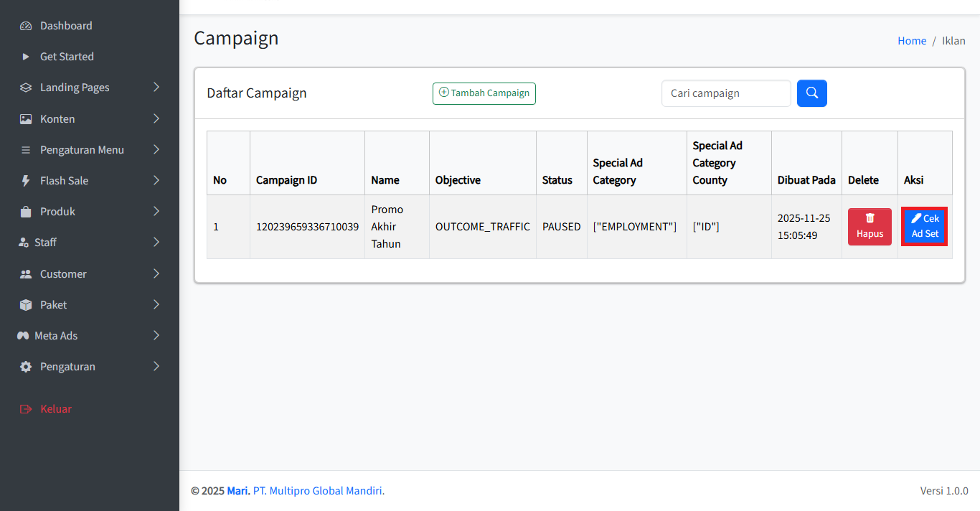Click the Meta Ads icon in sidebar
This screenshot has height=511, width=980.
tap(23, 336)
